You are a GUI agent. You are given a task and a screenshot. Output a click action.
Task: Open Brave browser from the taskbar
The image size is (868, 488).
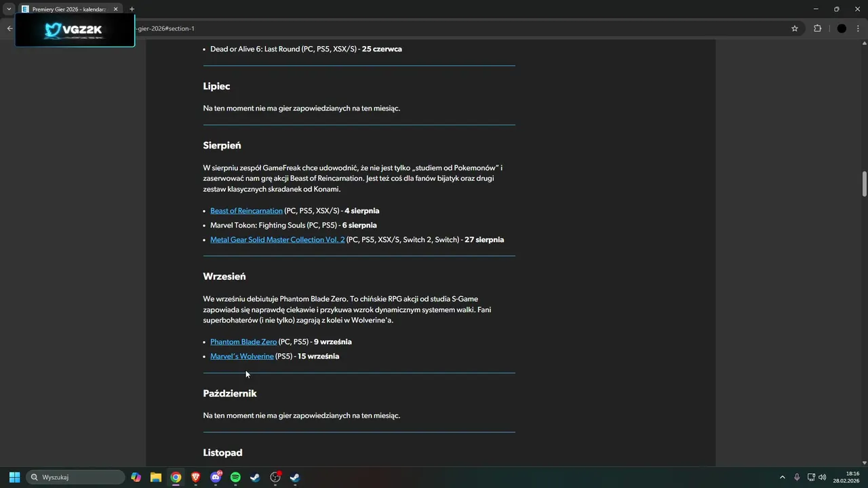tap(196, 477)
